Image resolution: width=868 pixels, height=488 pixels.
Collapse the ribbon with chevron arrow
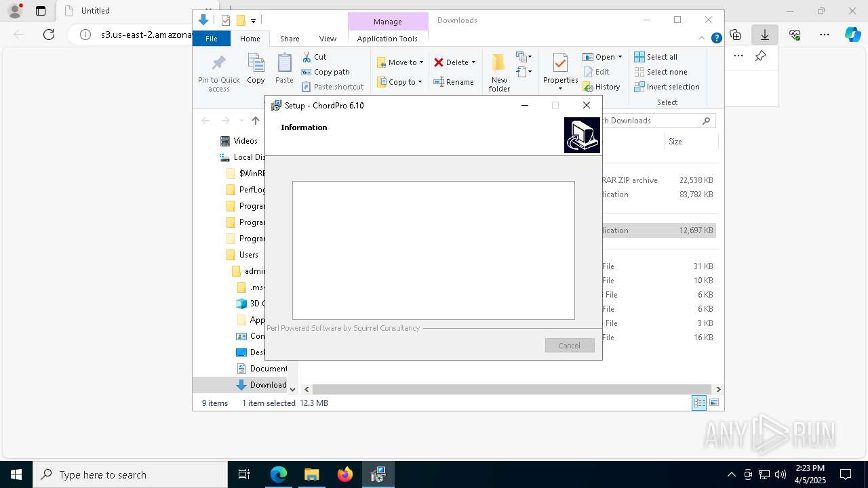[702, 39]
